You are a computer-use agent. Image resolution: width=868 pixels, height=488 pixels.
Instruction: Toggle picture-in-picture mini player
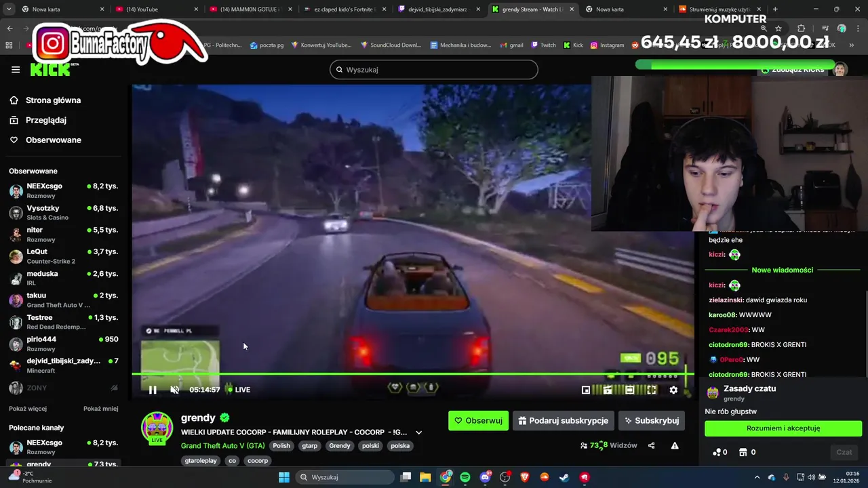coord(586,390)
